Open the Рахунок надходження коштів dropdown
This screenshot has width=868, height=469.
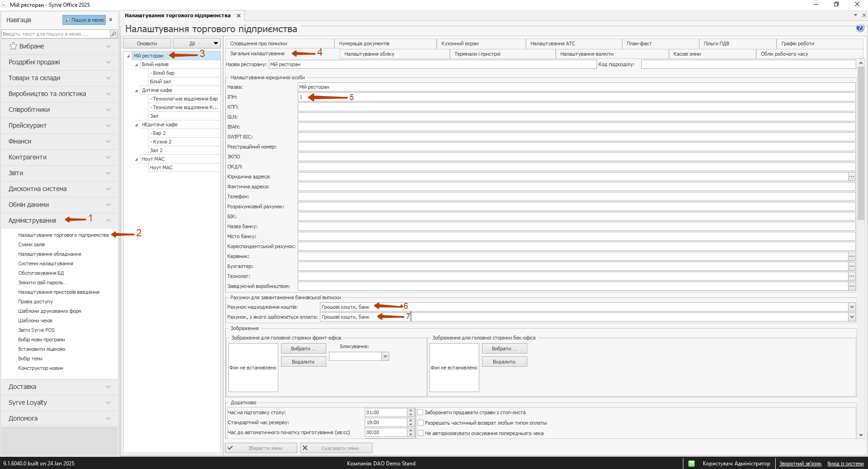coord(852,307)
